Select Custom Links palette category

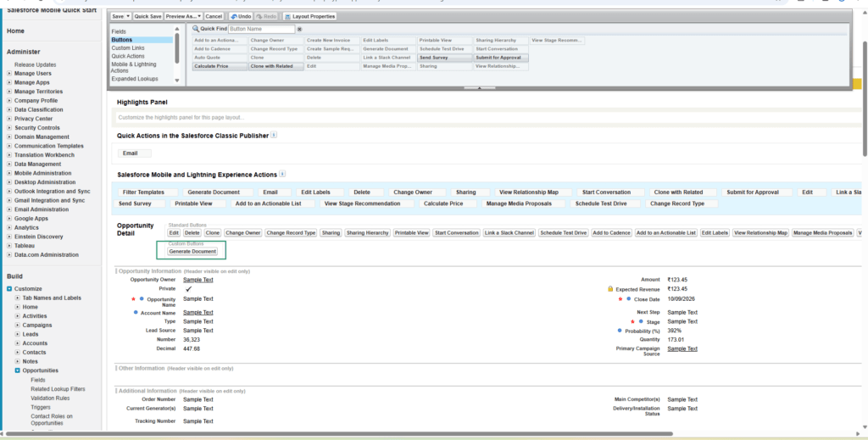point(128,48)
